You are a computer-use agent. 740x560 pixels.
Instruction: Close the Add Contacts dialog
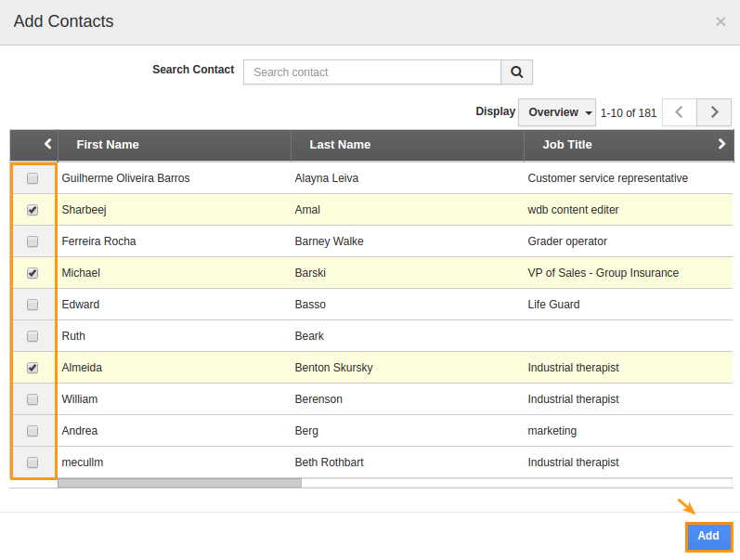coord(721,21)
